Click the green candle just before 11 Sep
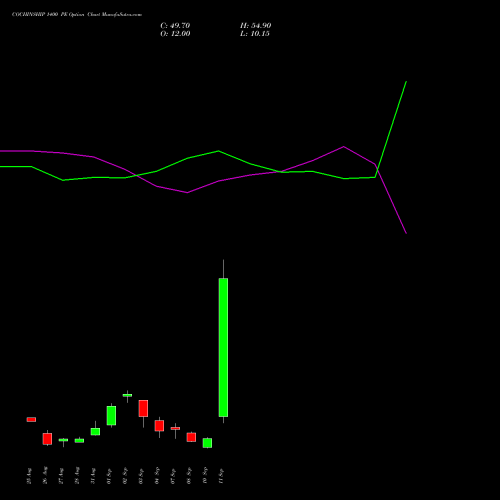 point(207,443)
